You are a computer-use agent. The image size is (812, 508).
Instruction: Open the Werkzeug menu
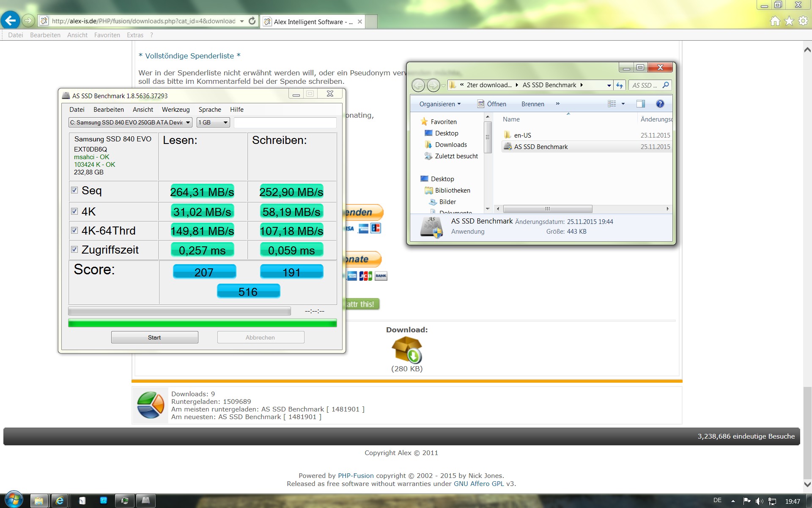click(x=176, y=110)
